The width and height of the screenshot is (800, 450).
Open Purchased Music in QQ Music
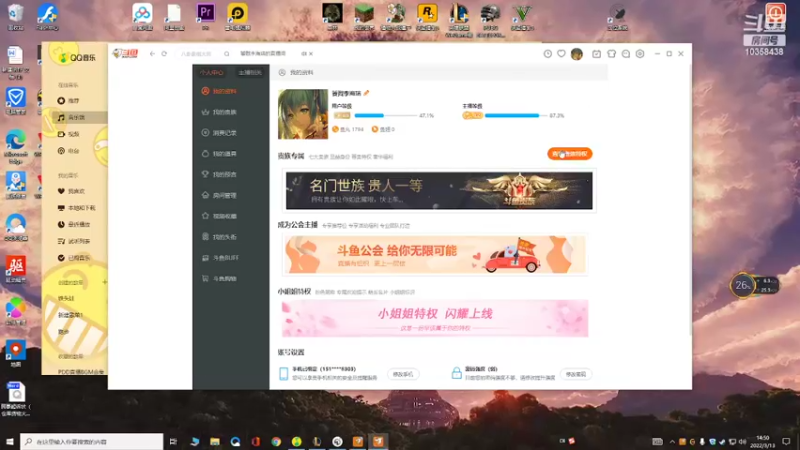point(74,258)
